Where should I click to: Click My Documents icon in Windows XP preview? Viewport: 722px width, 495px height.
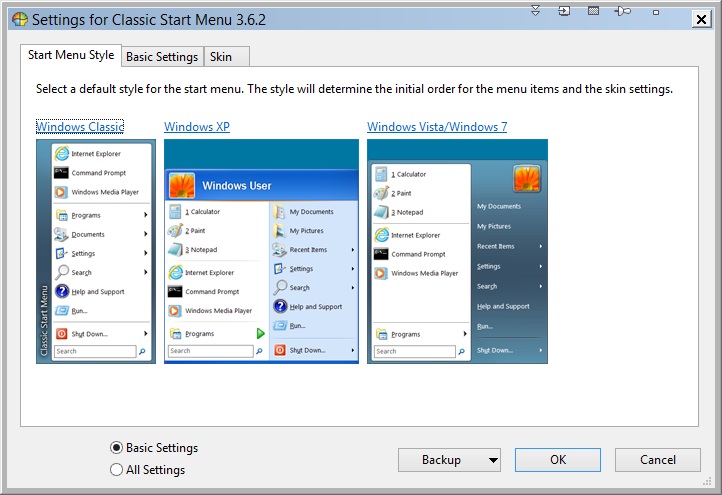(279, 211)
